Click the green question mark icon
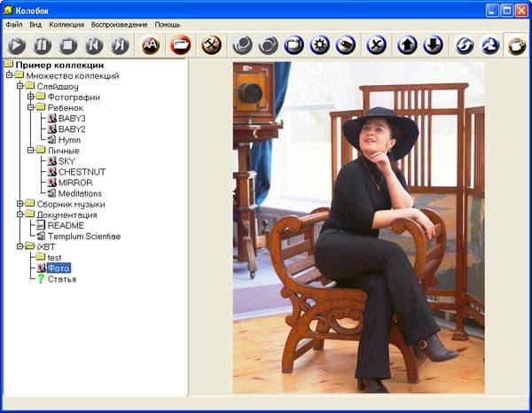The image size is (532, 413). 41,278
